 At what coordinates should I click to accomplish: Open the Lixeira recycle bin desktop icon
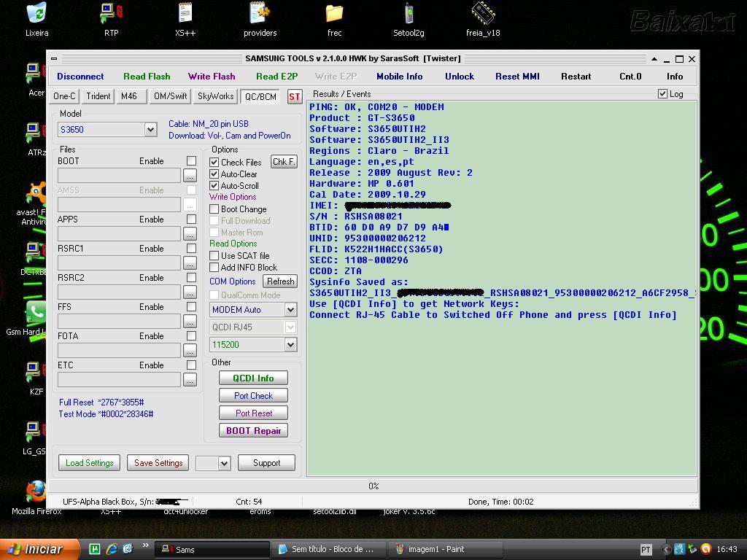(36, 20)
